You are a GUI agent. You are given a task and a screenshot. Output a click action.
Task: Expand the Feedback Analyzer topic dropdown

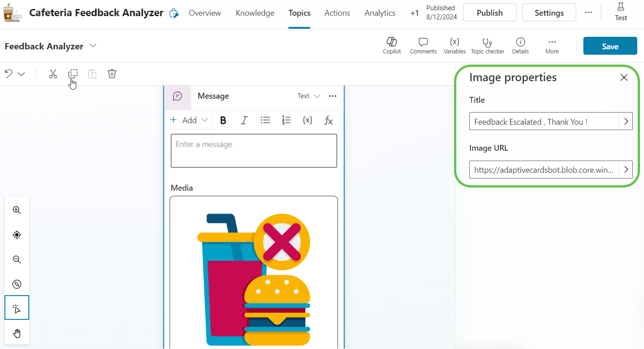coord(93,46)
